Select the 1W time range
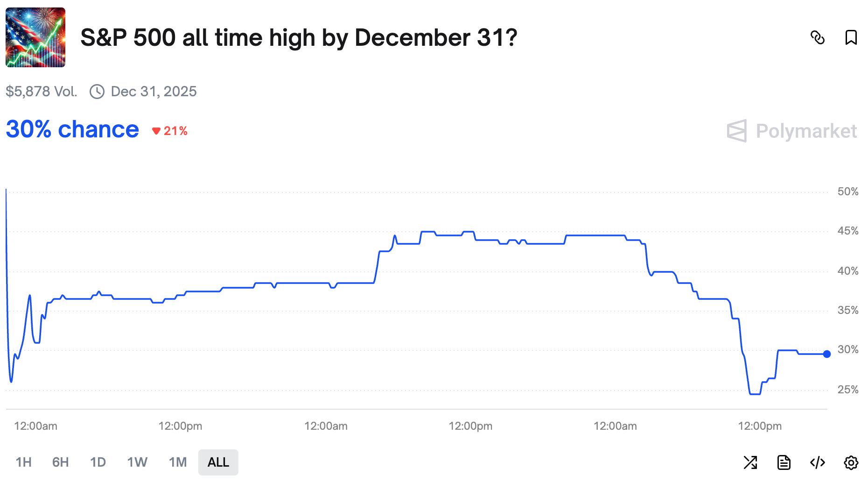Screen dimensions: 868x483 137,462
